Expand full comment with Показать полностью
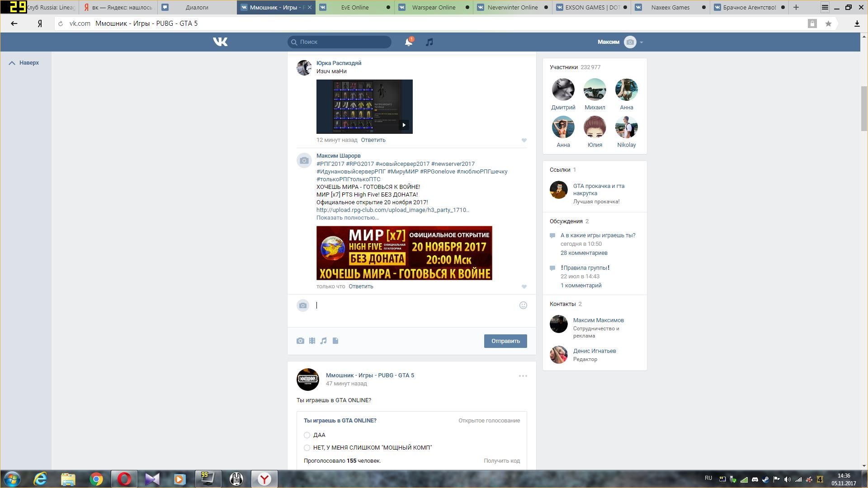This screenshot has width=868, height=488. [347, 218]
